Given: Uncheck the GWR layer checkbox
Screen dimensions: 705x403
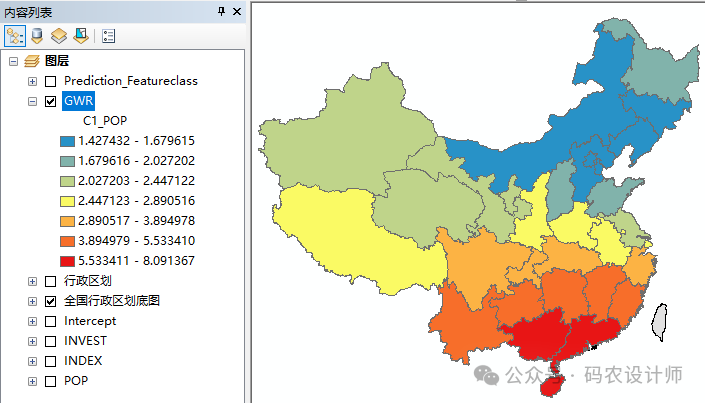Looking at the screenshot, I should [x=50, y=101].
